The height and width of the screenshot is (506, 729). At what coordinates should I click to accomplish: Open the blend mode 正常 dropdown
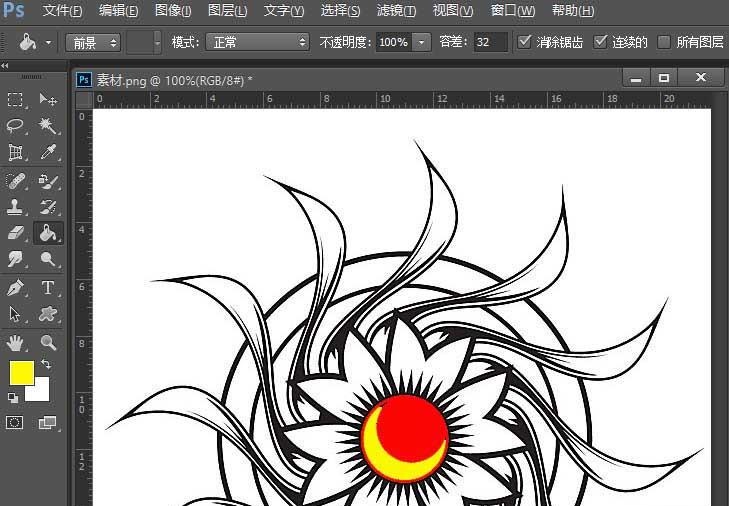(x=258, y=42)
